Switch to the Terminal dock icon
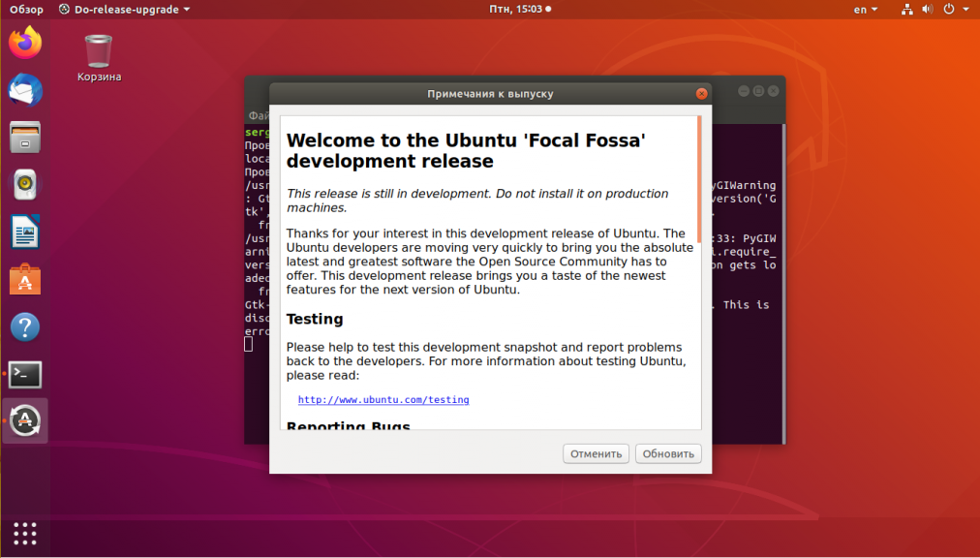The height and width of the screenshot is (558, 980). click(25, 374)
